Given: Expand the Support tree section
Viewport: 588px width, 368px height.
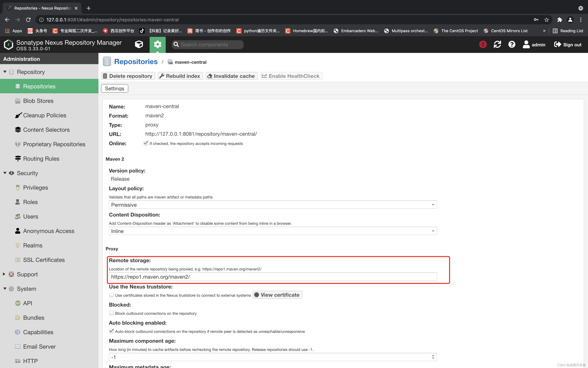Looking at the screenshot, I should pyautogui.click(x=4, y=274).
